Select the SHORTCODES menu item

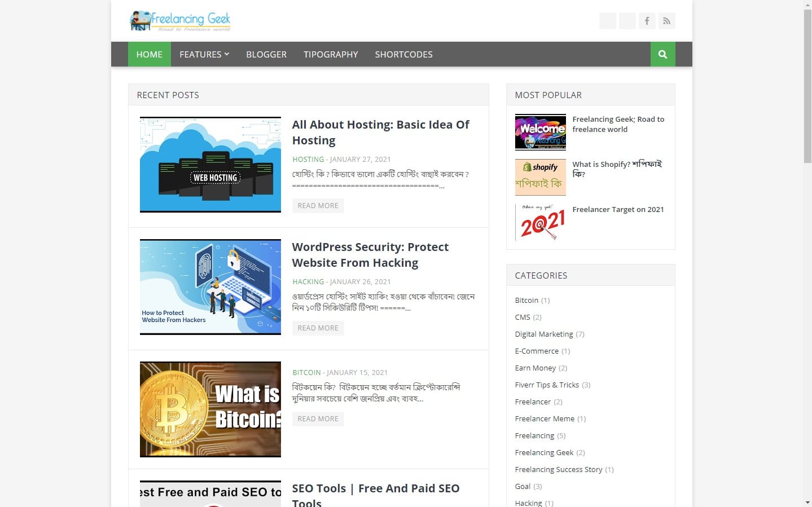pyautogui.click(x=403, y=54)
